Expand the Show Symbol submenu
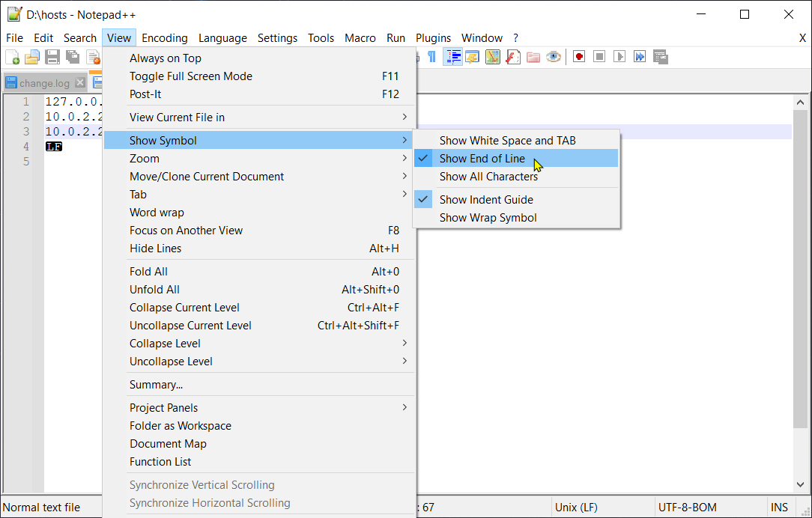 tap(259, 141)
